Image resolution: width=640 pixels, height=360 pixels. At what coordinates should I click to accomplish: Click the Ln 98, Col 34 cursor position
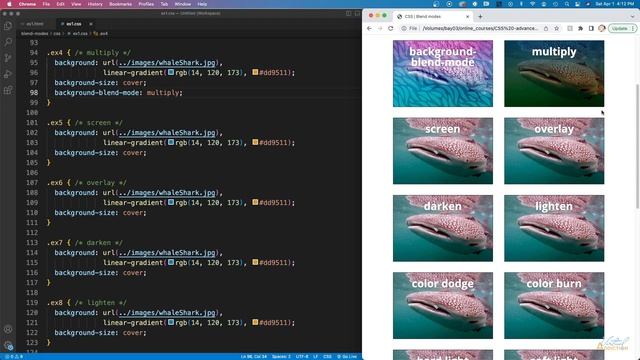[x=253, y=357]
